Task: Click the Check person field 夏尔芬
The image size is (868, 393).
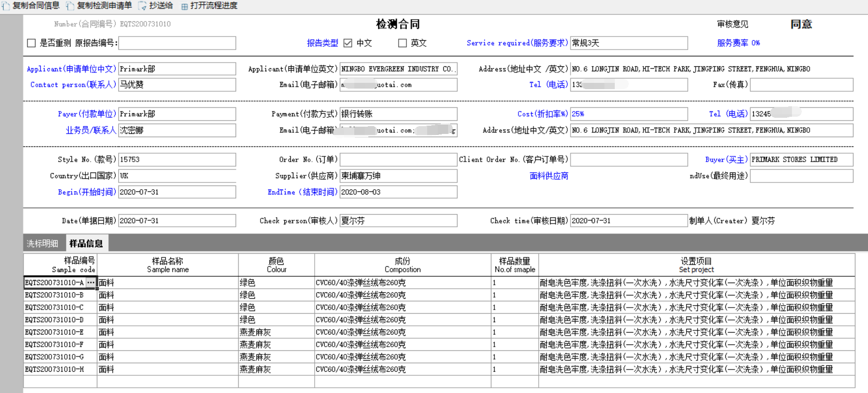Action: [399, 220]
